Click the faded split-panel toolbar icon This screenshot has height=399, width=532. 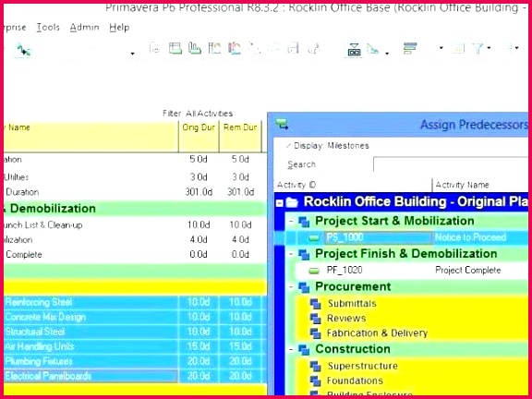pyautogui.click(x=293, y=48)
